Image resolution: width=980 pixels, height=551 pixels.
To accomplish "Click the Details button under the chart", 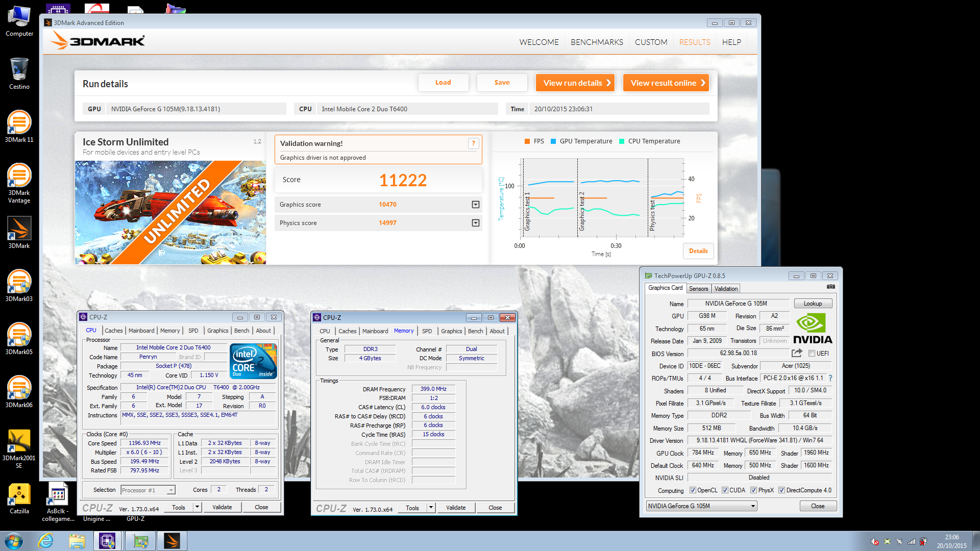I will (698, 251).
